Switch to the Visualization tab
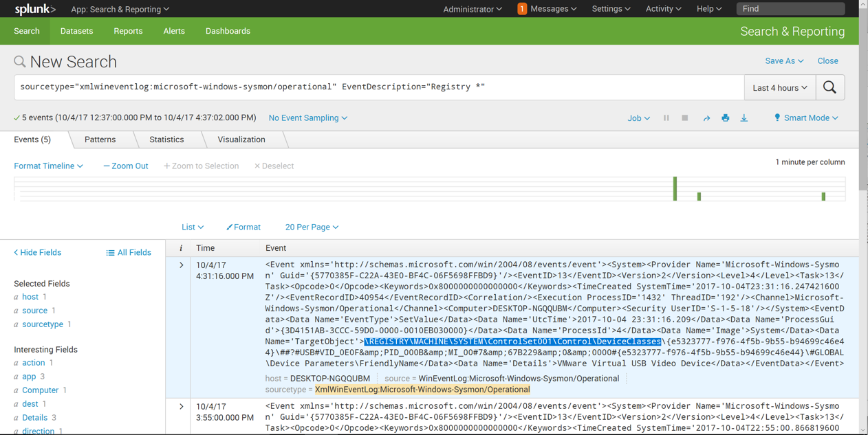Screen dimensions: 868x435 pyautogui.click(x=241, y=140)
